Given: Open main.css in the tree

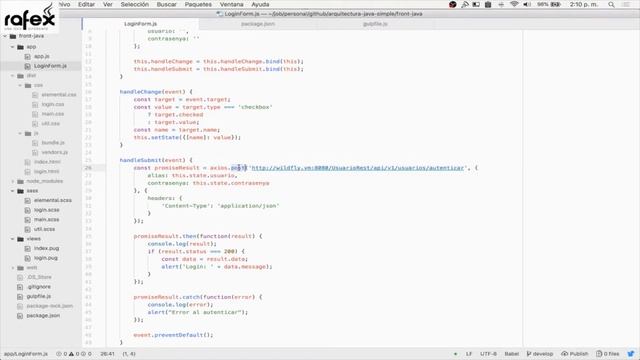Looking at the screenshot, I should coord(53,114).
